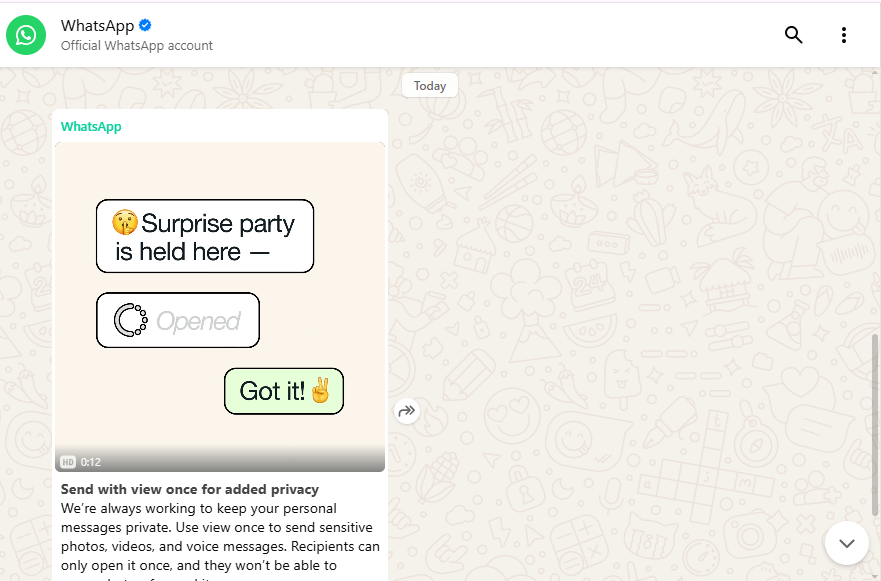Viewport: 881px width, 581px height.
Task: Jump to latest message with chevron button
Action: click(x=847, y=543)
